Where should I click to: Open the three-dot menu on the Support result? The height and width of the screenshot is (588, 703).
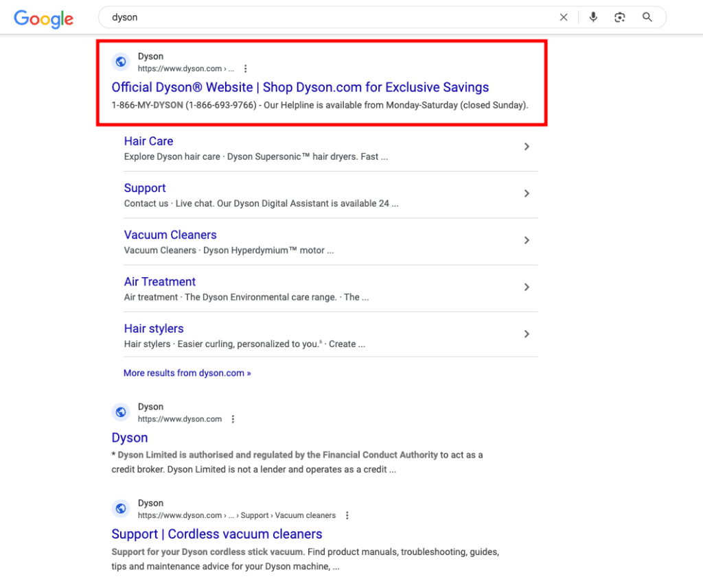coord(347,515)
